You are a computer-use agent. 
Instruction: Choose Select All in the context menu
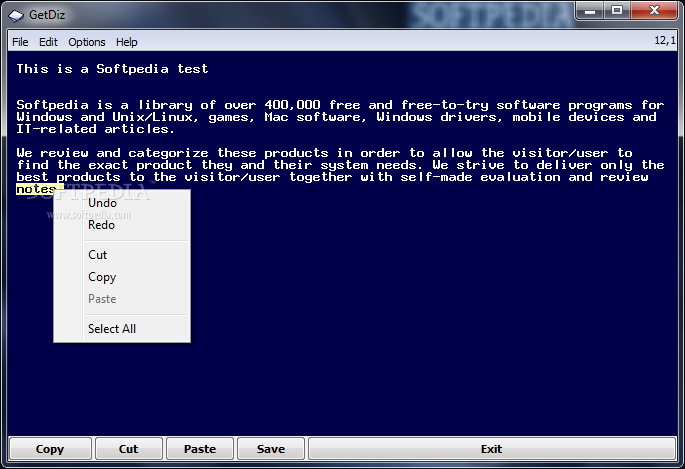(x=122, y=328)
